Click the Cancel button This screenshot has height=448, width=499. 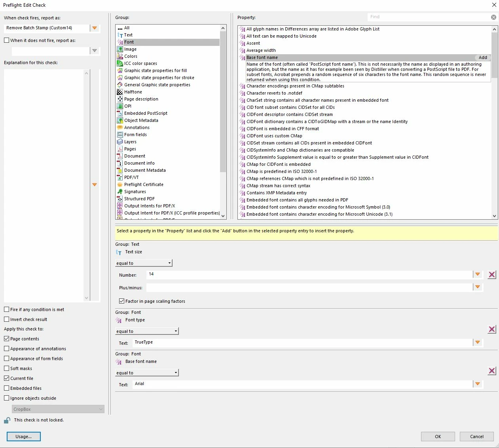[x=477, y=437]
